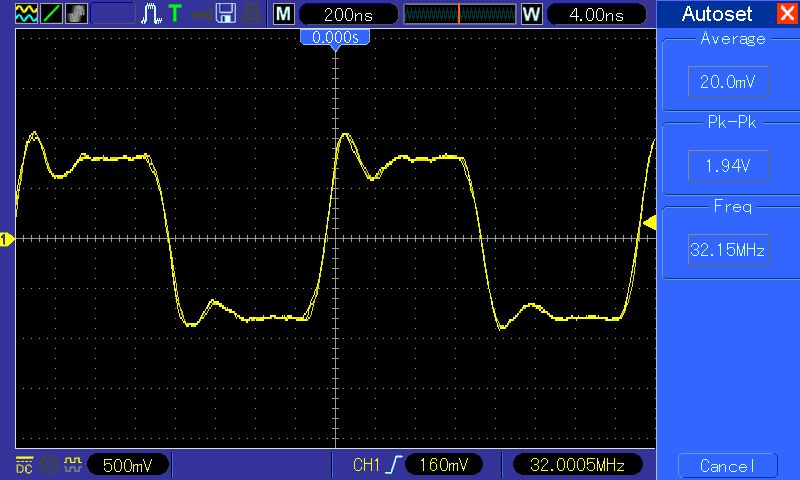Viewport: 800px width, 480px height.
Task: Click the DC coupling icon
Action: 24,465
